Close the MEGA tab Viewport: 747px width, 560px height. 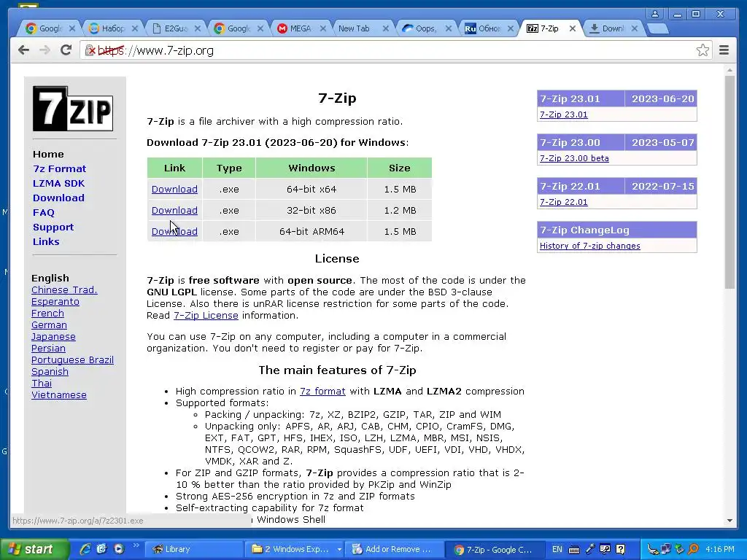[323, 28]
